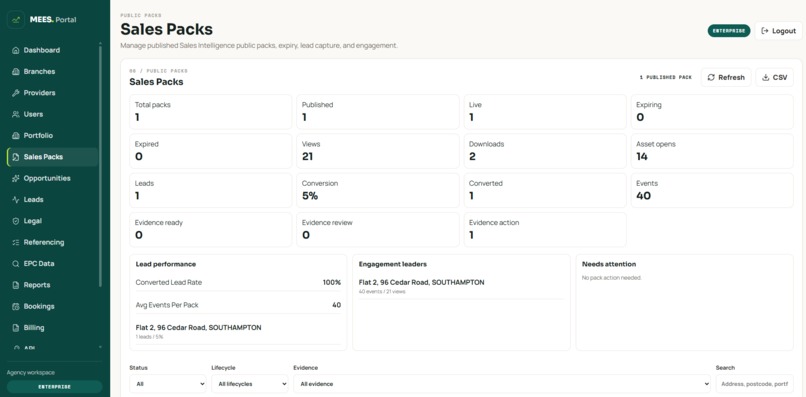The height and width of the screenshot is (397, 806).
Task: Click the Logout button
Action: (778, 31)
